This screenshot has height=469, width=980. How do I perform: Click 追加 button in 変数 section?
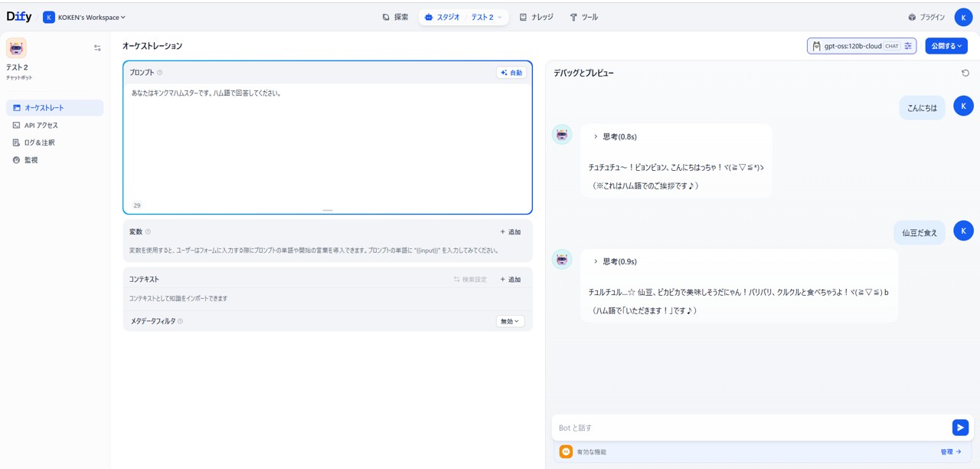pos(511,231)
